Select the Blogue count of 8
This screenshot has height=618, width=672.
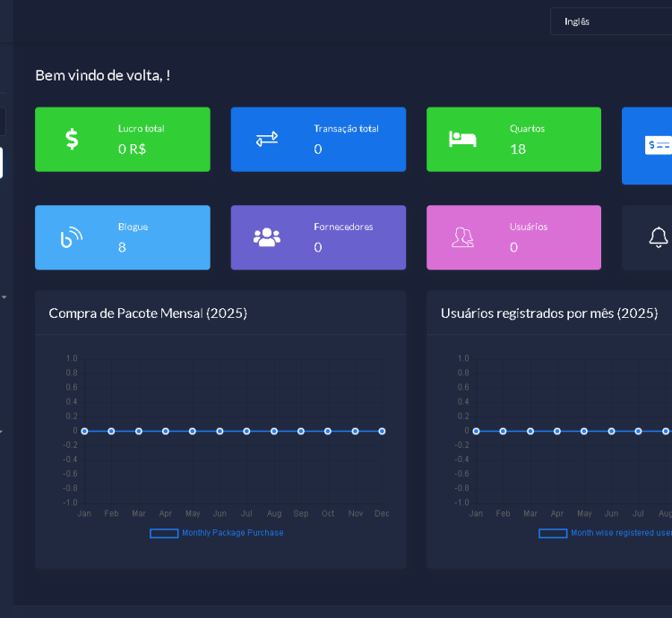pyautogui.click(x=122, y=247)
